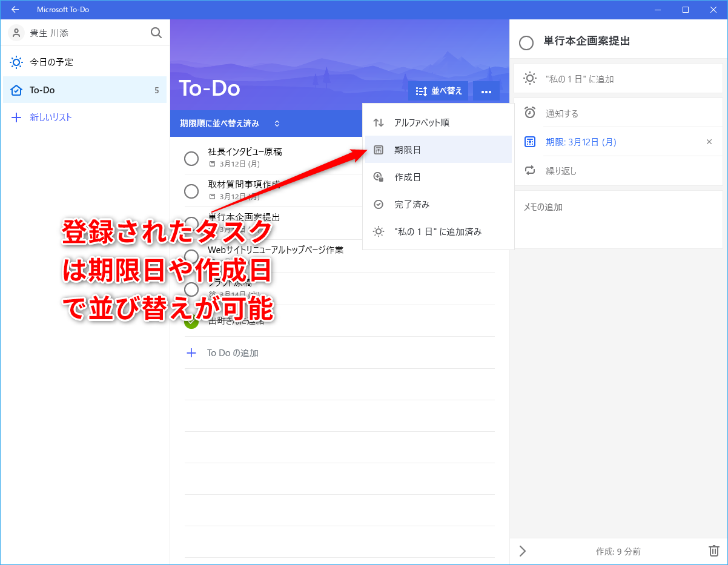Uncheck the completed green task circle
Viewport: 728px width, 565px height.
(191, 322)
